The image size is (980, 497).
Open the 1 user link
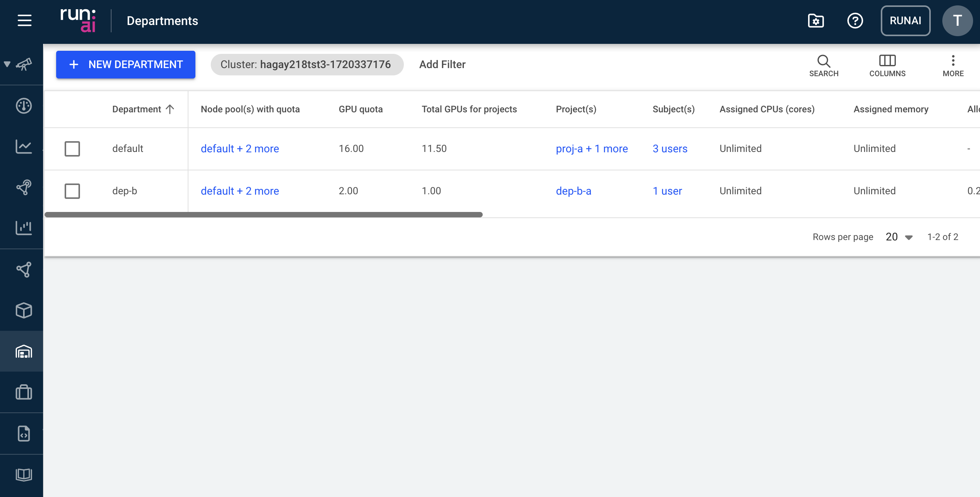click(667, 191)
